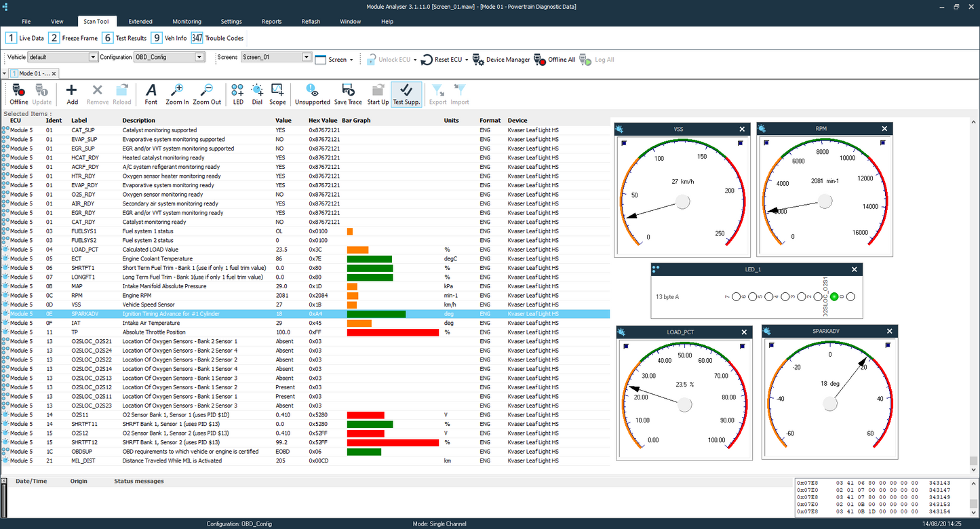
Task: Open Trouble Codes
Action: click(x=218, y=38)
